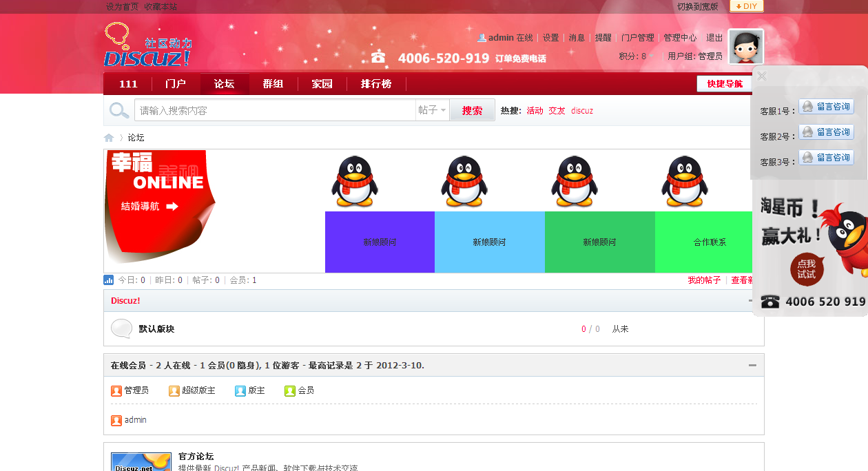Click the statistics bar chart icon
Image resolution: width=868 pixels, height=471 pixels.
(109, 280)
